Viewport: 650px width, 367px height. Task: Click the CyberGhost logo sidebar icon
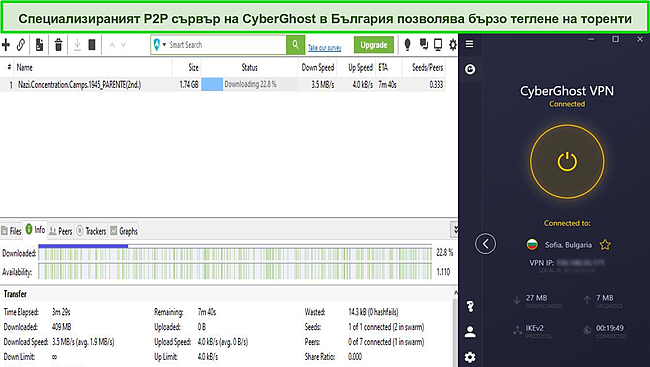pyautogui.click(x=470, y=69)
